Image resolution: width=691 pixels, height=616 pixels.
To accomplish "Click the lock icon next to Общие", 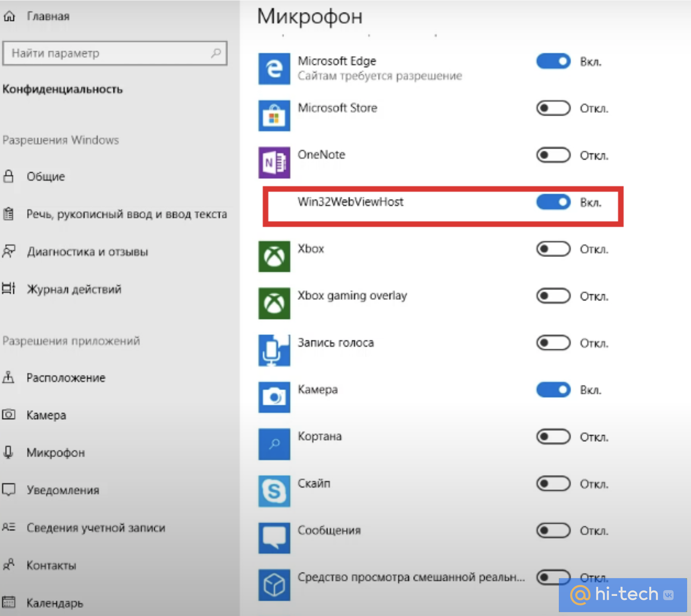I will tap(8, 176).
